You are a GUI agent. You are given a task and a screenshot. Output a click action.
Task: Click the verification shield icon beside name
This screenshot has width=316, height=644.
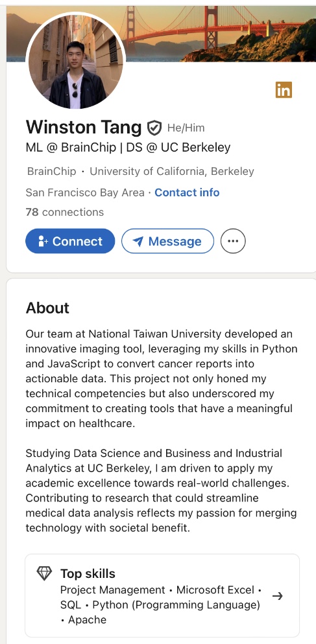tap(154, 128)
